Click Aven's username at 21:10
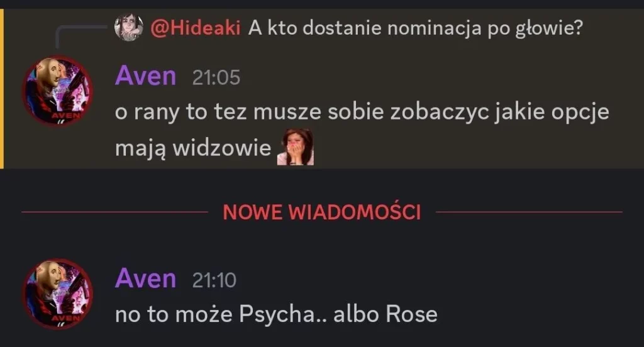The height and width of the screenshot is (347, 644). click(x=145, y=278)
